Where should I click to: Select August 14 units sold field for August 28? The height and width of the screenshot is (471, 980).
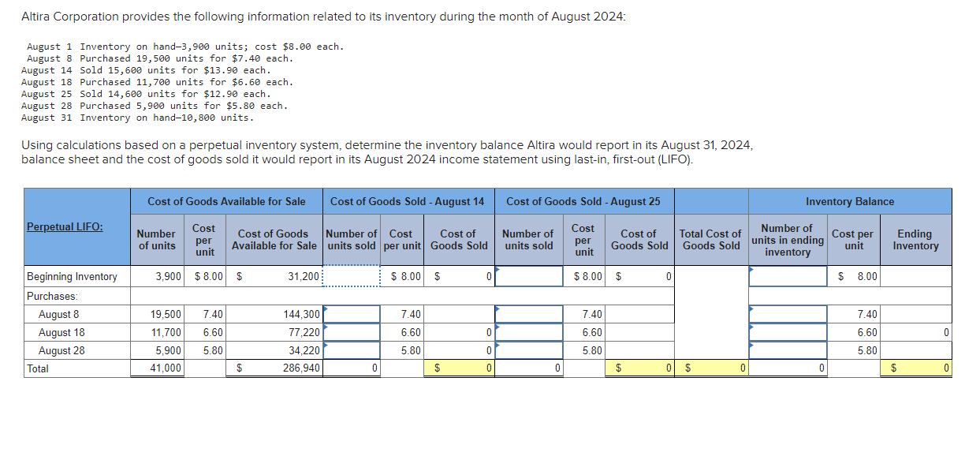pyautogui.click(x=352, y=350)
